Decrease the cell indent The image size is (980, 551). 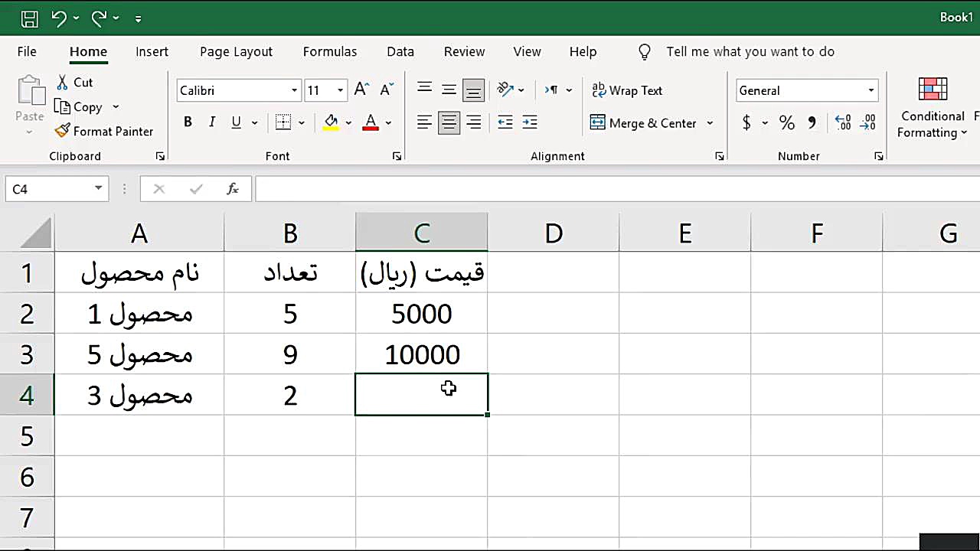click(x=505, y=122)
